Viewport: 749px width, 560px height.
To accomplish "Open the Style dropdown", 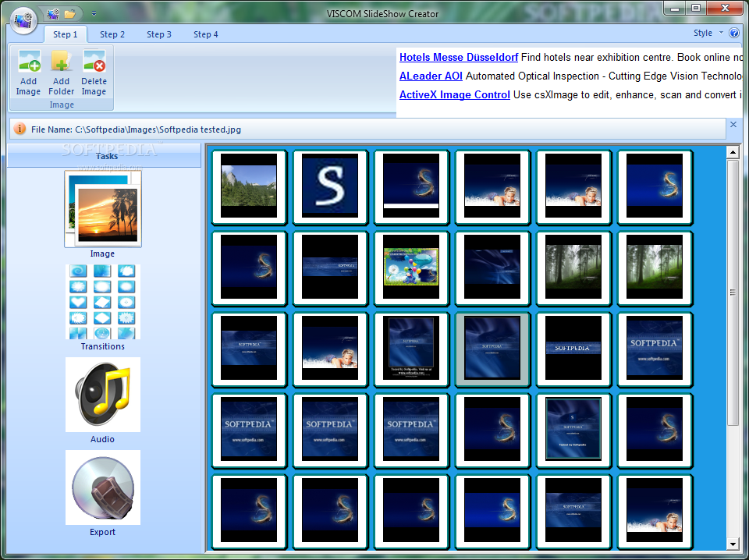I will (708, 33).
